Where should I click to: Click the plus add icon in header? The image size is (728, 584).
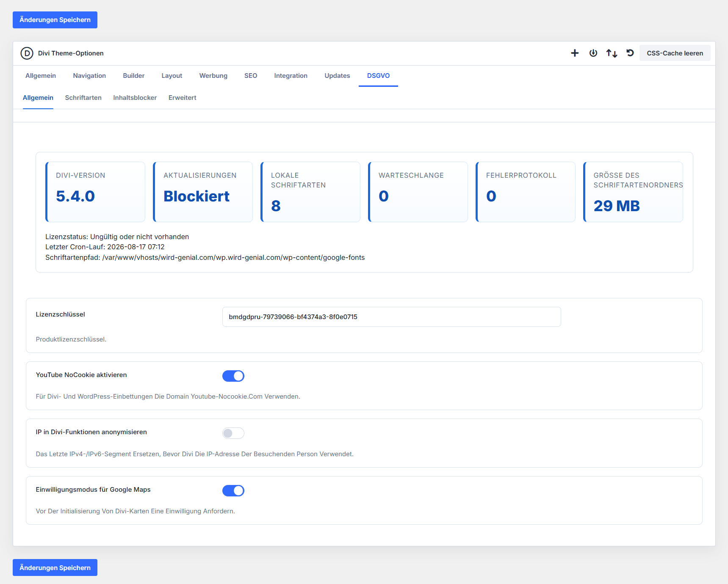(575, 53)
